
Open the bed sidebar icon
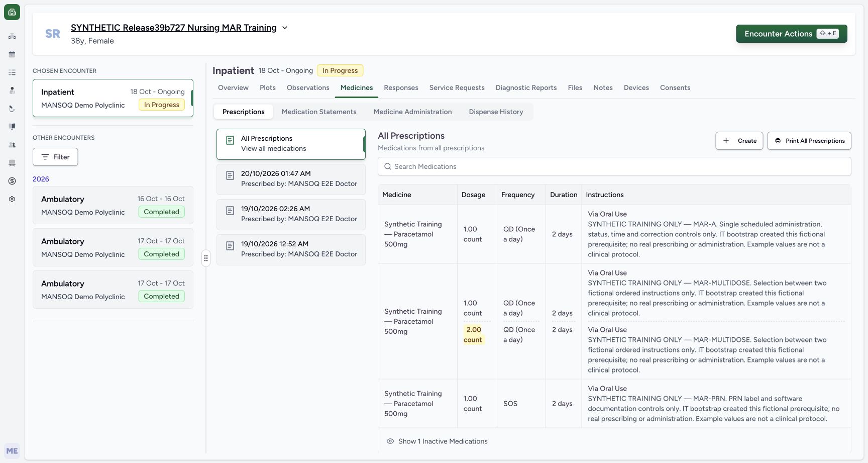tap(12, 163)
